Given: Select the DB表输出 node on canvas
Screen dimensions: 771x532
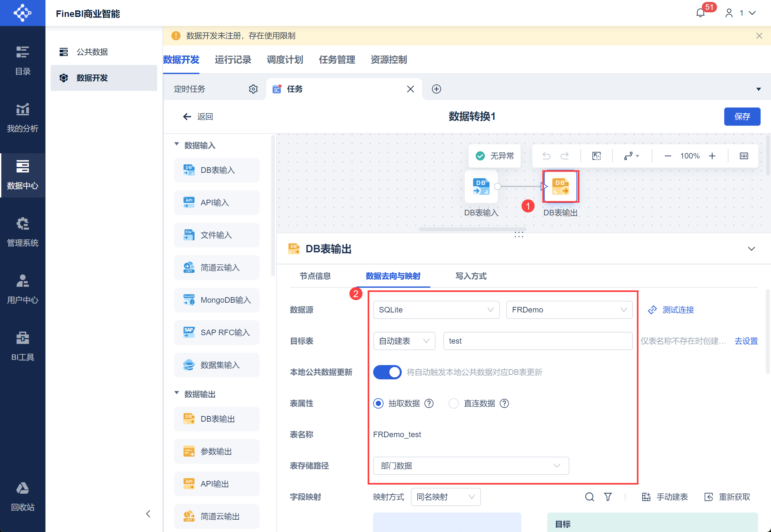Looking at the screenshot, I should pyautogui.click(x=561, y=186).
